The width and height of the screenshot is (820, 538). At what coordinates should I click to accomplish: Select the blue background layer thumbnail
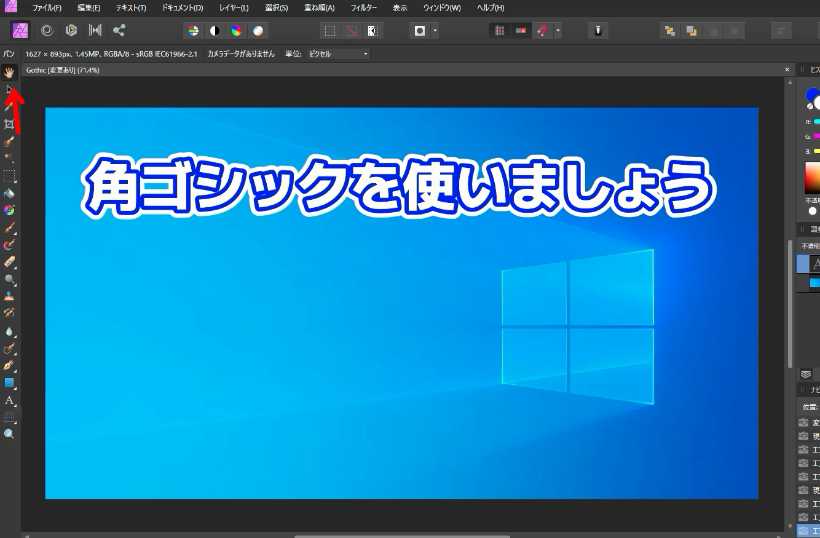pyautogui.click(x=814, y=282)
